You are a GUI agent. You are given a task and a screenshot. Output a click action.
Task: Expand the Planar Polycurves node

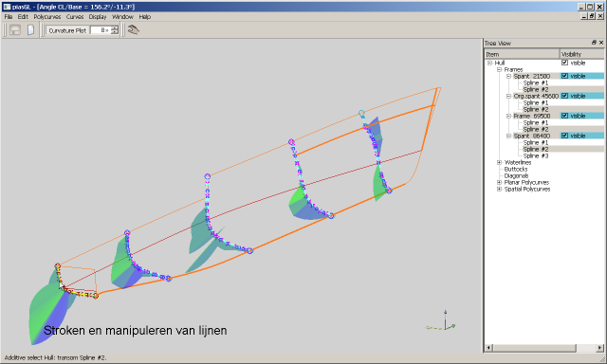[x=500, y=182]
